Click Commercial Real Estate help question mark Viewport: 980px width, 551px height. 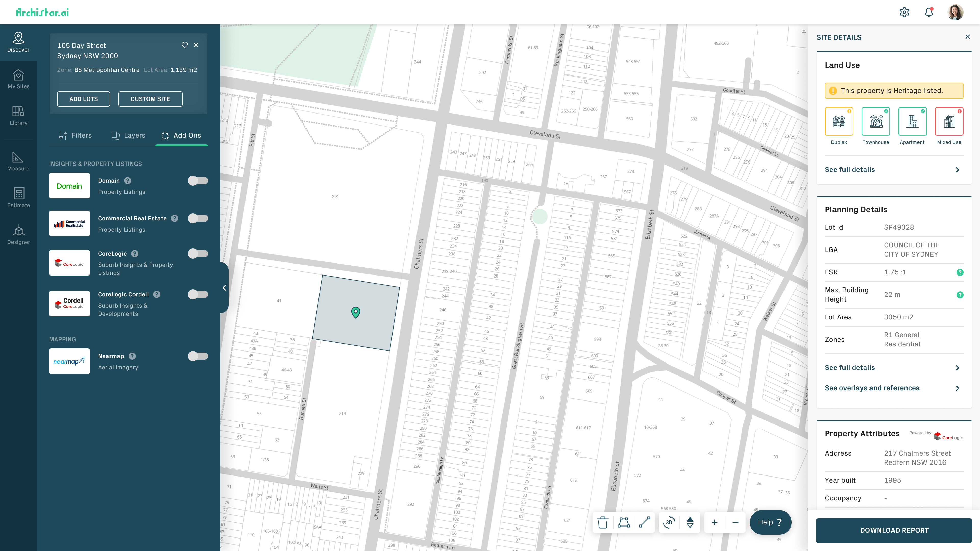pos(174,218)
